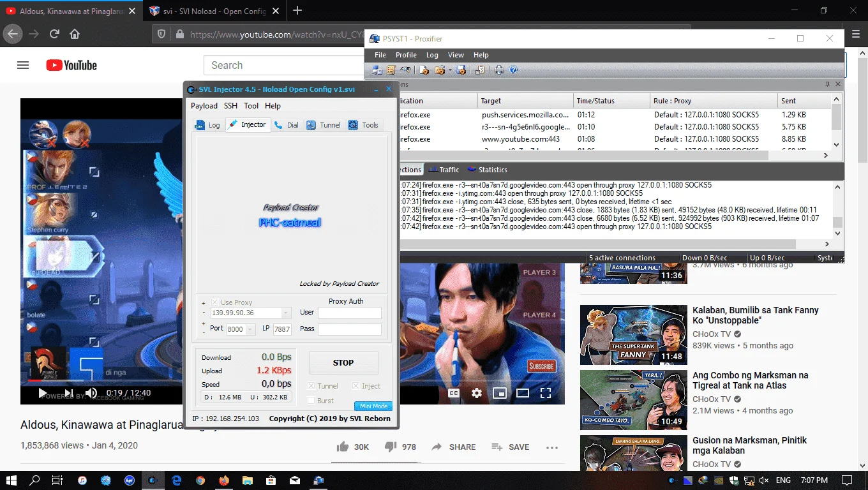Open a new Firefox tab
Viewport: 868px width, 490px height.
[x=297, y=11]
